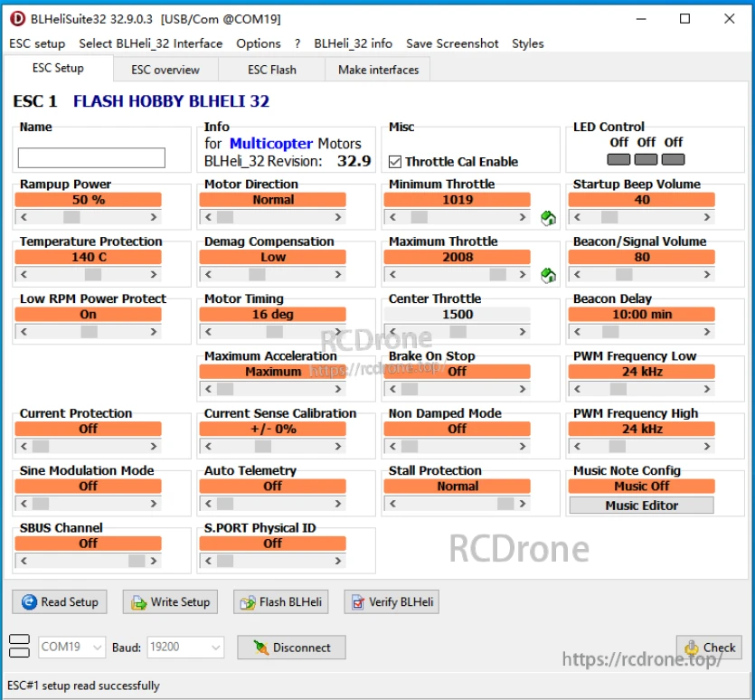Click the PWM Frequency Low slider thumb

618,389
